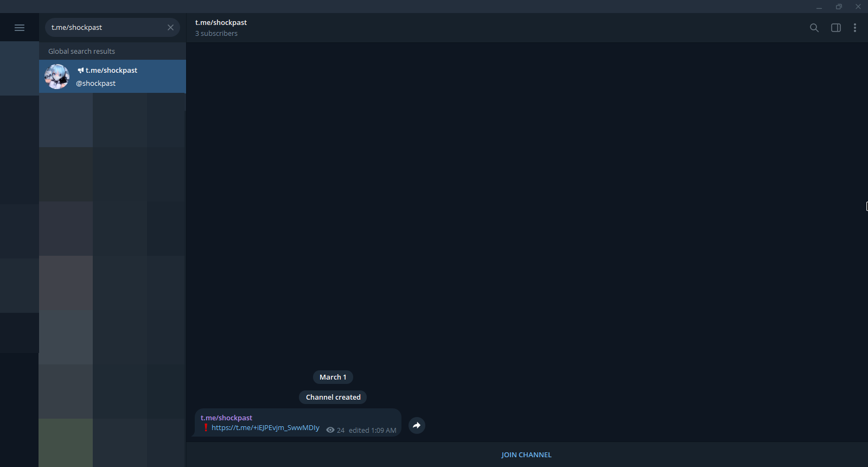The height and width of the screenshot is (467, 868).
Task: Click the 3 subscribers count
Action: (216, 34)
